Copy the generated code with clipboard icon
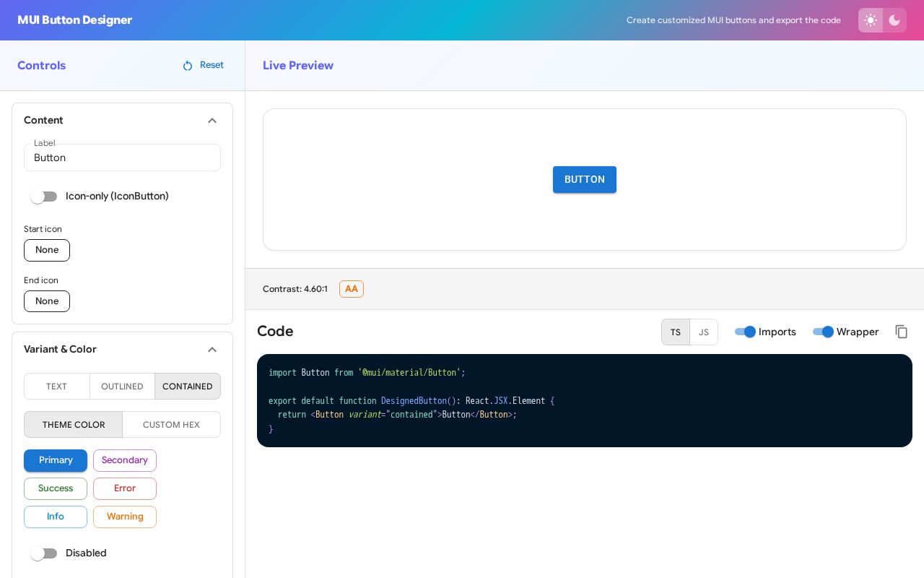Viewport: 924px width, 578px height. point(901,332)
